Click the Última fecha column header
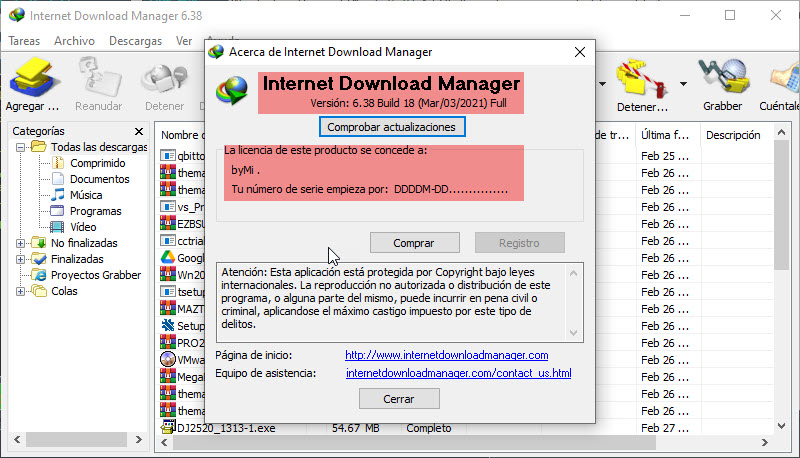Viewport: 800px width, 458px height. tap(666, 135)
